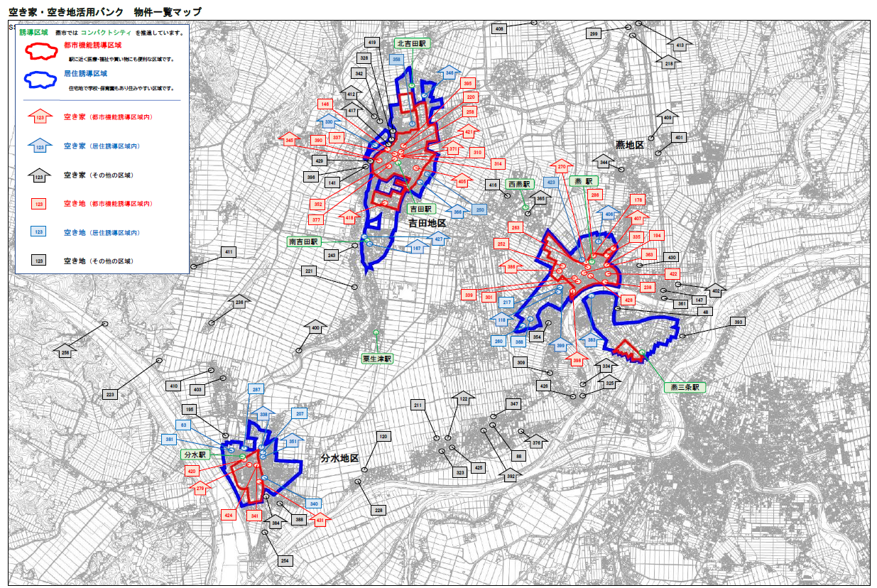Select the 粟生津駅 station label
This screenshot has height=588, width=877.
click(x=376, y=359)
